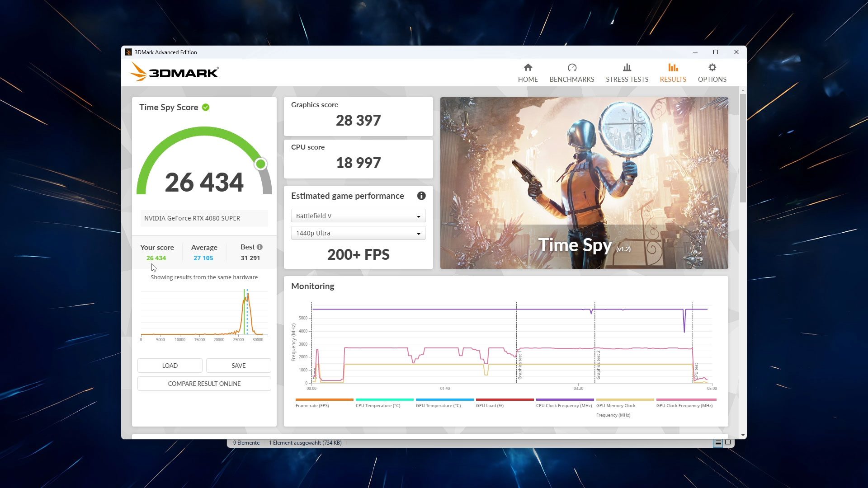Open the Options gear icon

pos(712,68)
